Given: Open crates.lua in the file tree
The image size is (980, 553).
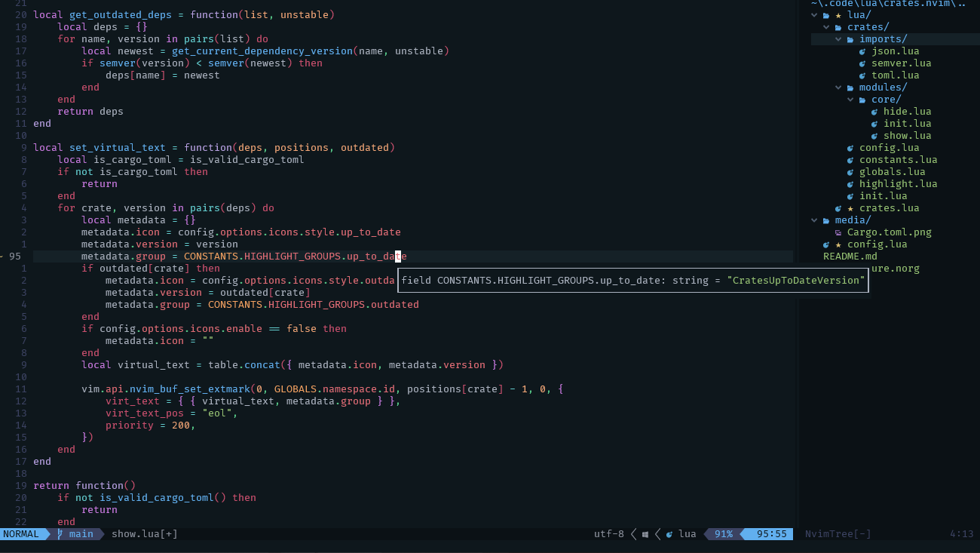Looking at the screenshot, I should (890, 208).
